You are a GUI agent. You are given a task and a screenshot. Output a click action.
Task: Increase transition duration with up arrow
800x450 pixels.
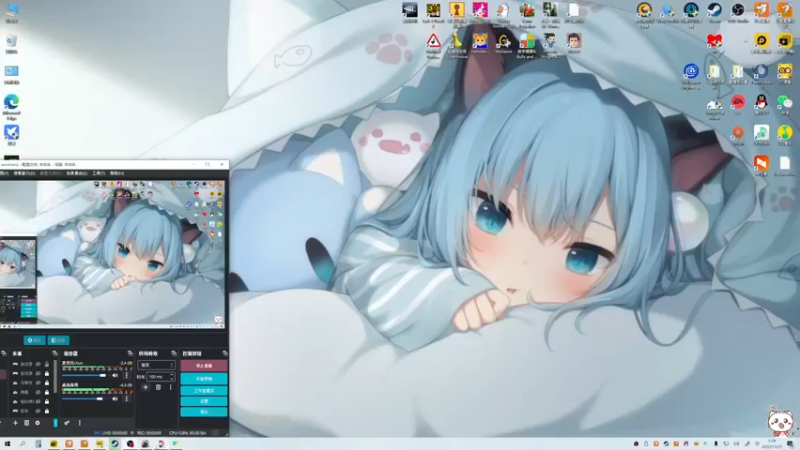coord(171,374)
